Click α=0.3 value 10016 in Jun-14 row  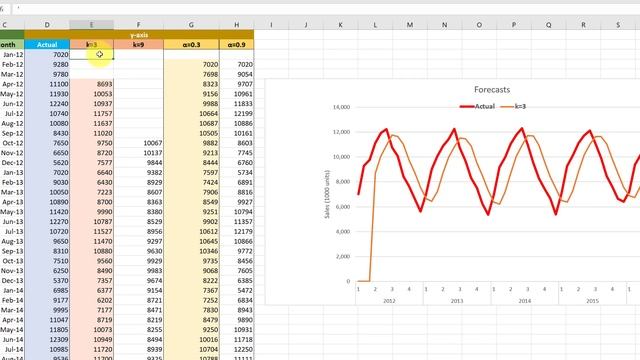191,339
